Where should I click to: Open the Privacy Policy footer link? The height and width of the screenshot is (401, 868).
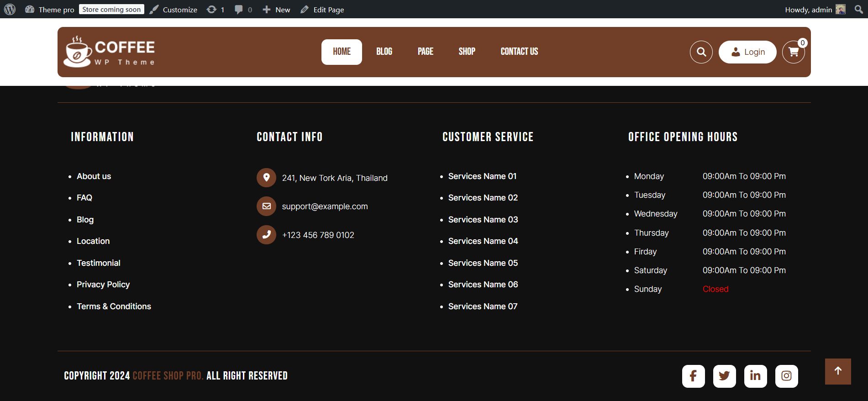103,285
